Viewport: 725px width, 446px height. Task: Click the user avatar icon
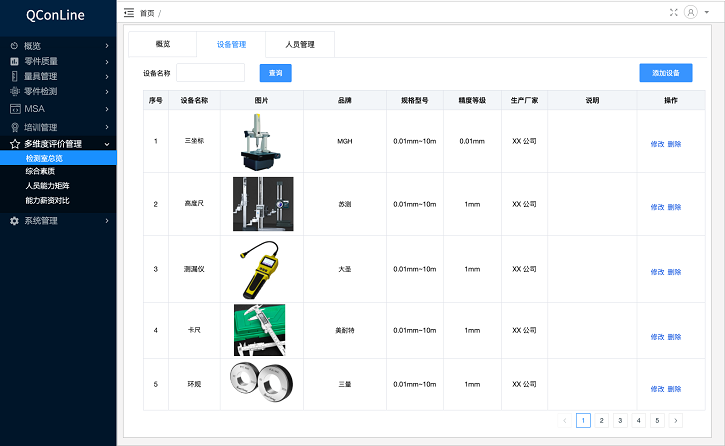[x=690, y=13]
